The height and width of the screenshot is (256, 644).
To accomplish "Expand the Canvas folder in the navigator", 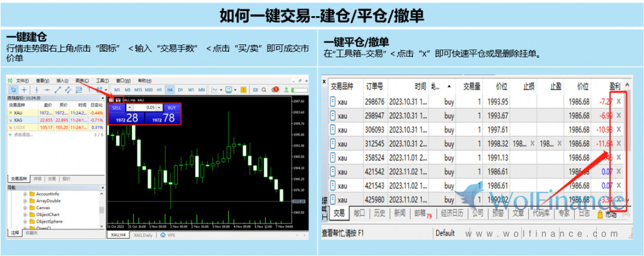I will point(26,208).
